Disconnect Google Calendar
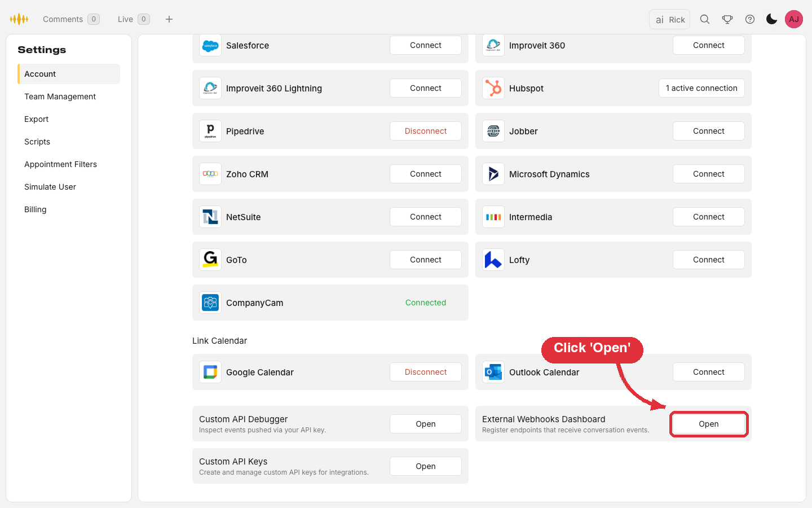Screen dimensions: 812x508 coord(426,372)
